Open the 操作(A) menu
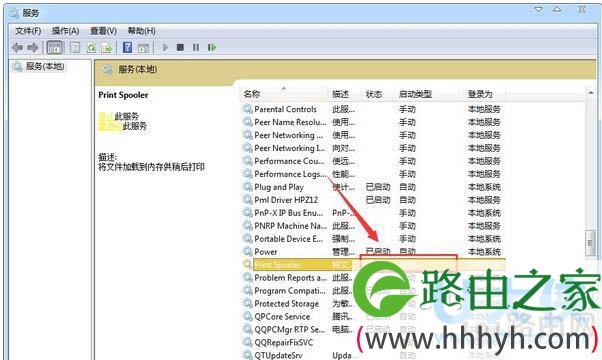Screen dimensions: 602x360 (x=65, y=31)
